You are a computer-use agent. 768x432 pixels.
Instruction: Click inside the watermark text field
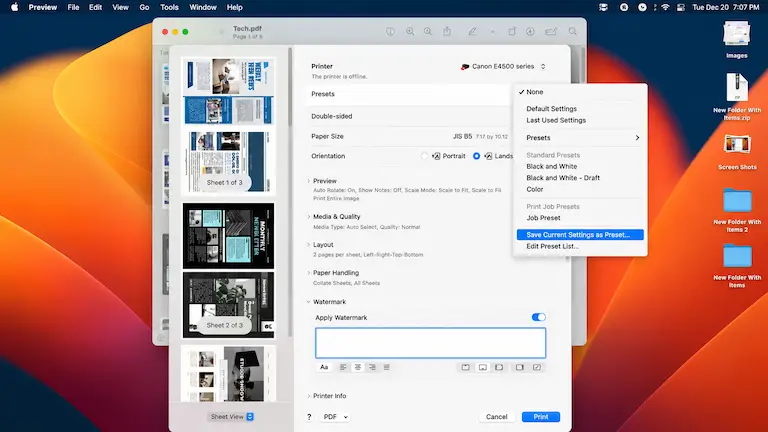[430, 343]
